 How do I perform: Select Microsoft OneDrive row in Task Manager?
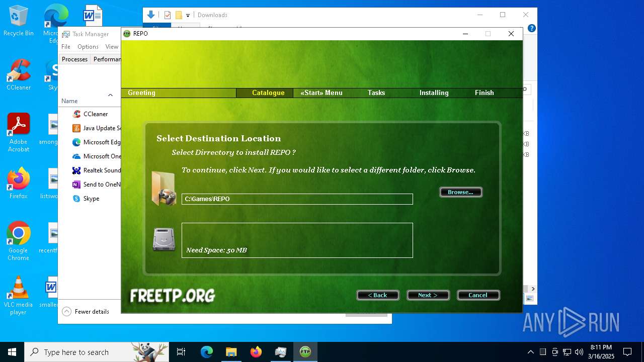(x=90, y=156)
